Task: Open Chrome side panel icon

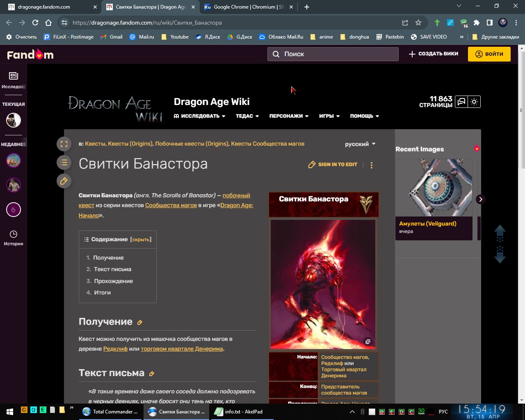Action: pyautogui.click(x=489, y=23)
